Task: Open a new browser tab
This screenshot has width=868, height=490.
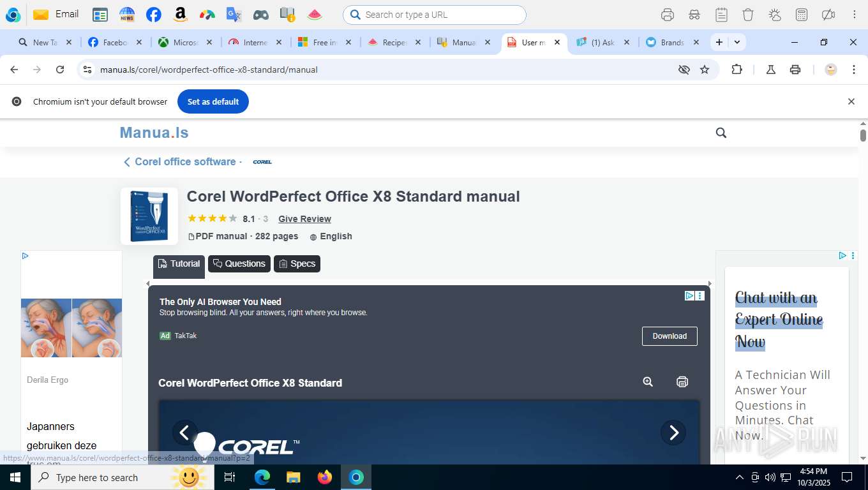Action: coord(719,42)
